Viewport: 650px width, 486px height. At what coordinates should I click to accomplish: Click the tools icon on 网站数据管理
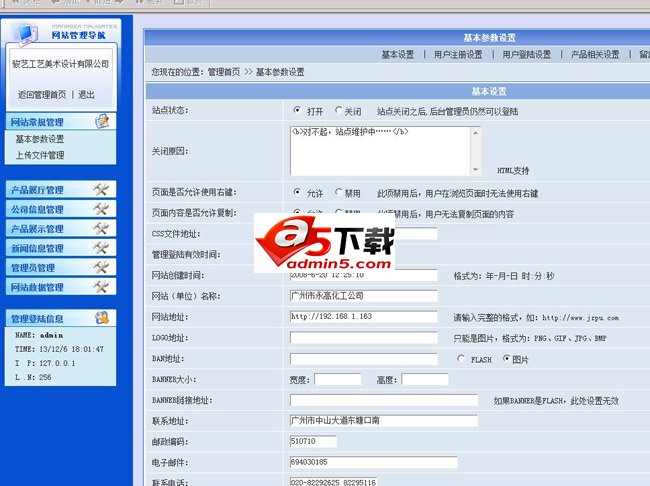(101, 287)
